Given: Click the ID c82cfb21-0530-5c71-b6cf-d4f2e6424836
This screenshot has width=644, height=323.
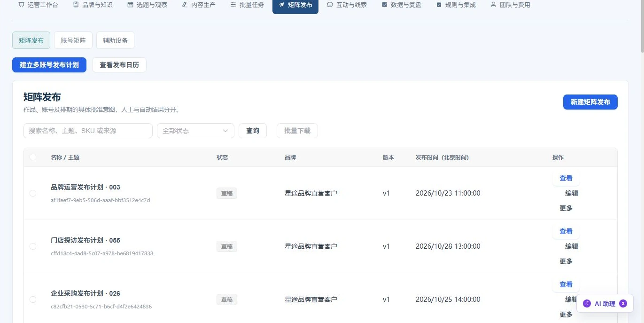Looking at the screenshot, I should (101, 307).
